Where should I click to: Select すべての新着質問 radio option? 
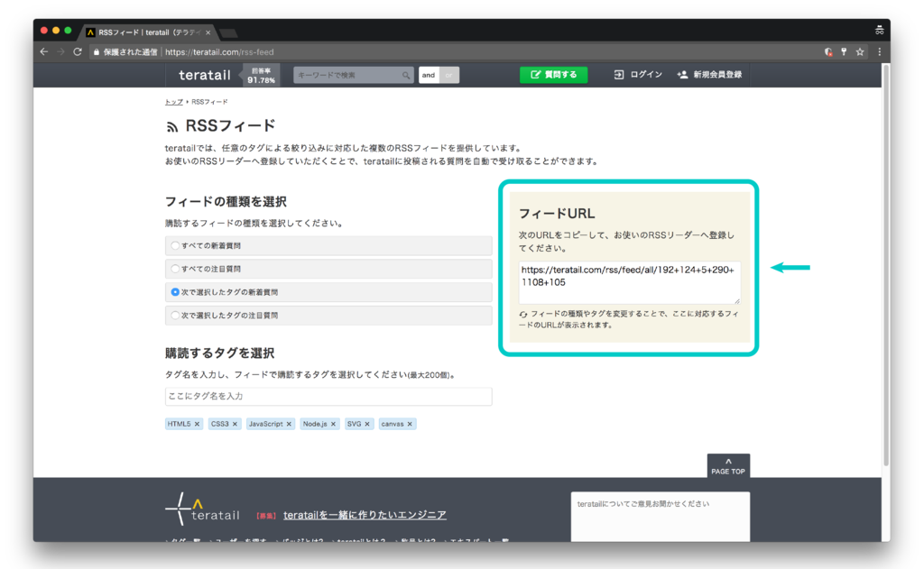(x=175, y=245)
